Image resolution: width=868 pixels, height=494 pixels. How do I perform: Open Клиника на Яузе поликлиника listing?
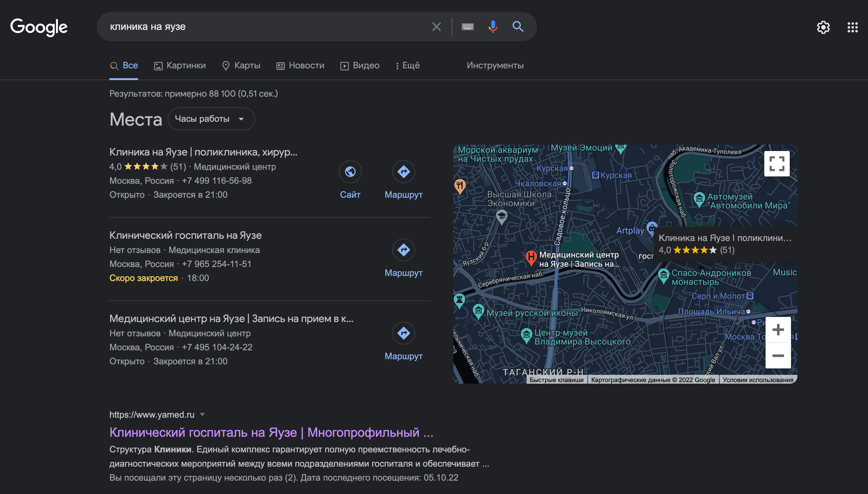click(203, 152)
